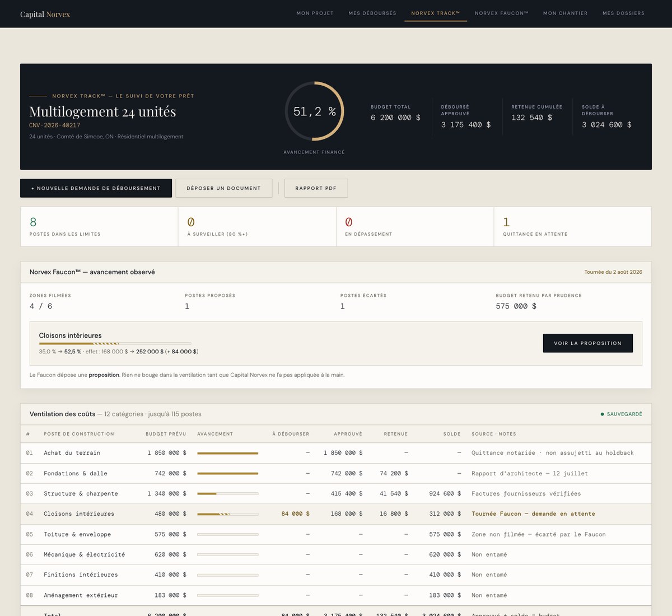Select the 8 Postes dans les limites card
Screen dimensions: 672x616
coord(99,227)
